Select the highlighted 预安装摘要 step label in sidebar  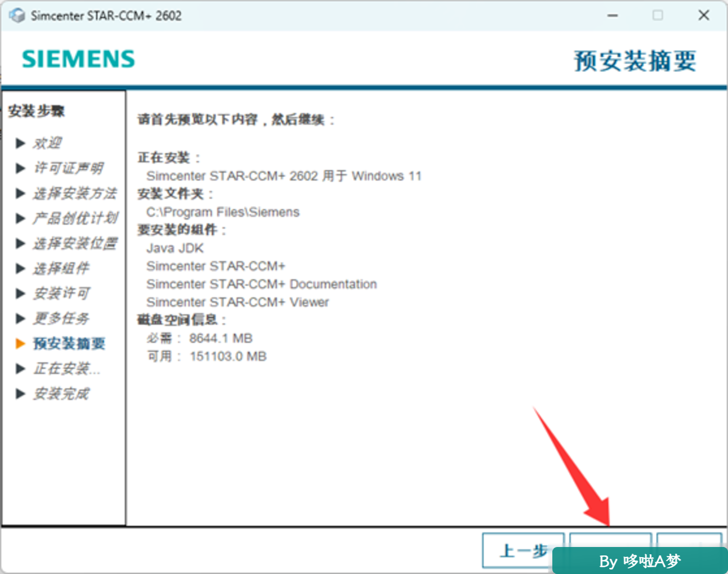(x=69, y=343)
